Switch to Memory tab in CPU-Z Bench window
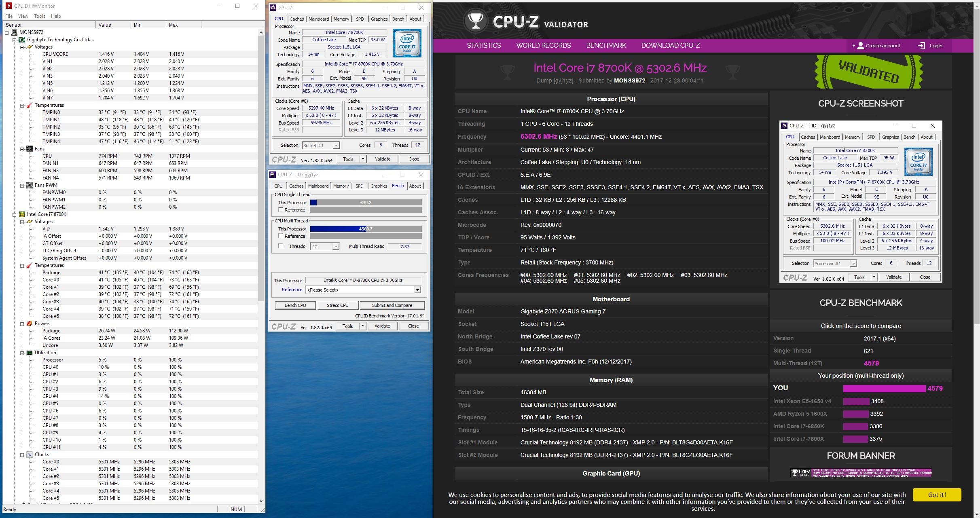 click(x=341, y=186)
